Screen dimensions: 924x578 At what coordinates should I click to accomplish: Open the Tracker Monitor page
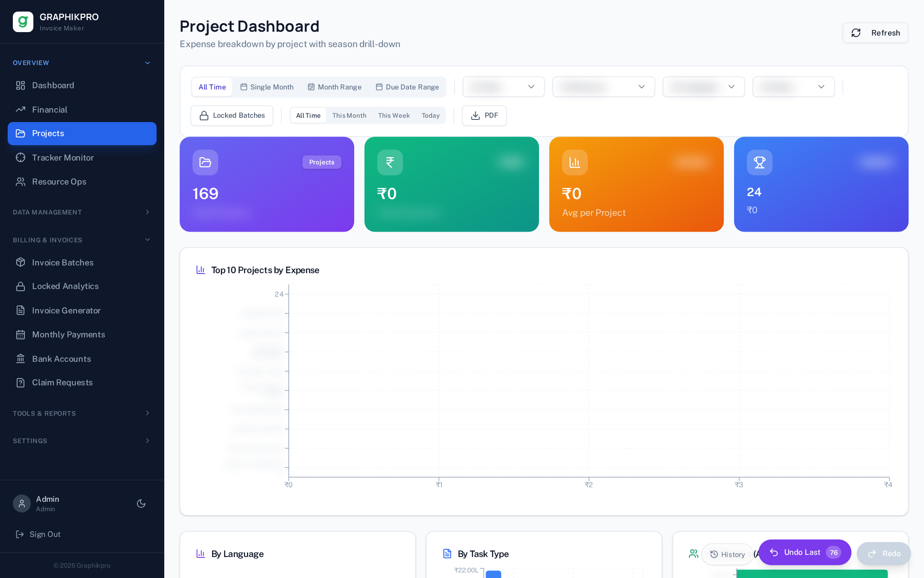pos(82,158)
